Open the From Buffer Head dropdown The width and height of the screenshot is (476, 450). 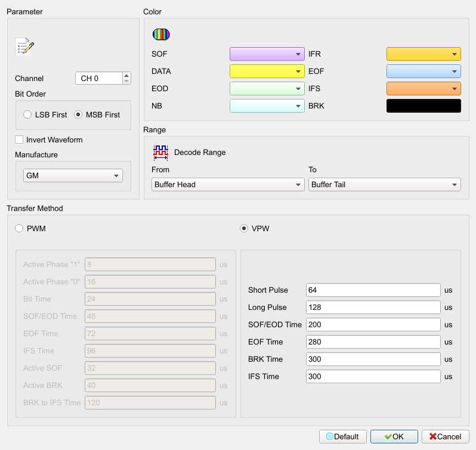(228, 184)
